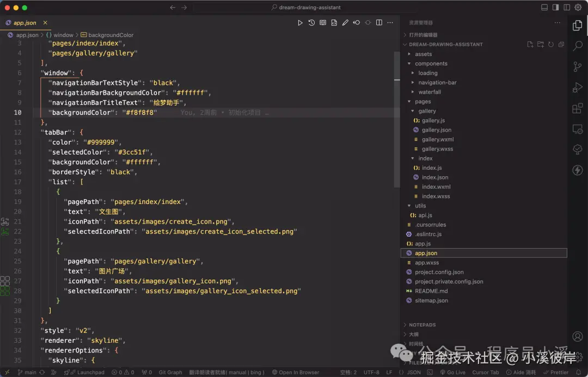Open gallery.wxml in the explorer

pyautogui.click(x=438, y=139)
